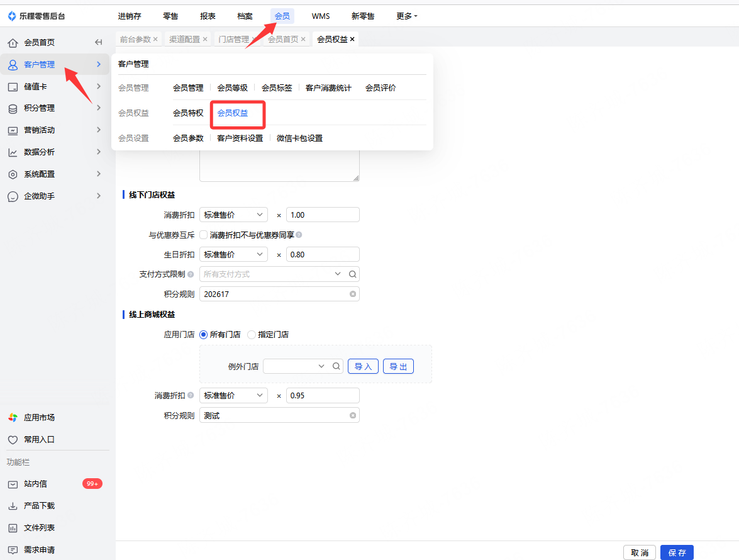
Task: Expand the 营销活动 sidebar submenu
Action: coord(99,130)
